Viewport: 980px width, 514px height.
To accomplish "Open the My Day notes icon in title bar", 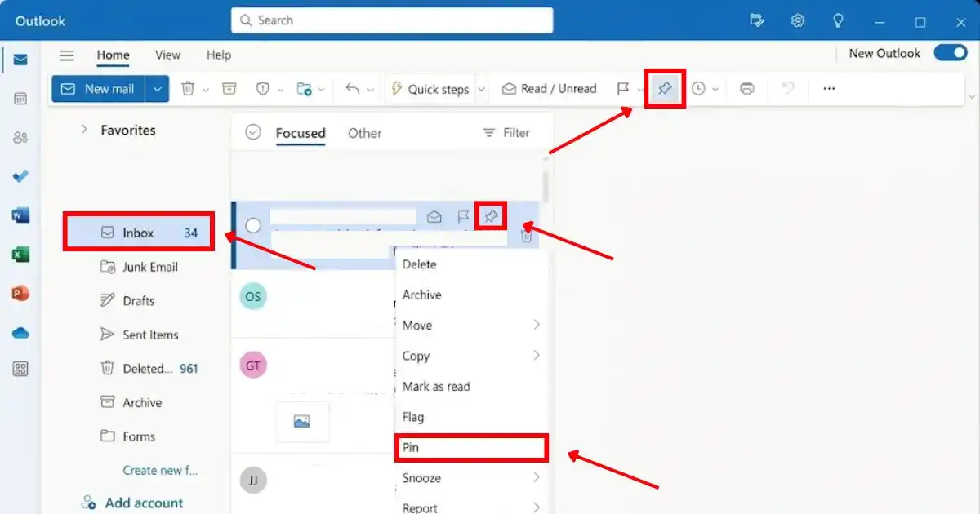I will (x=757, y=20).
